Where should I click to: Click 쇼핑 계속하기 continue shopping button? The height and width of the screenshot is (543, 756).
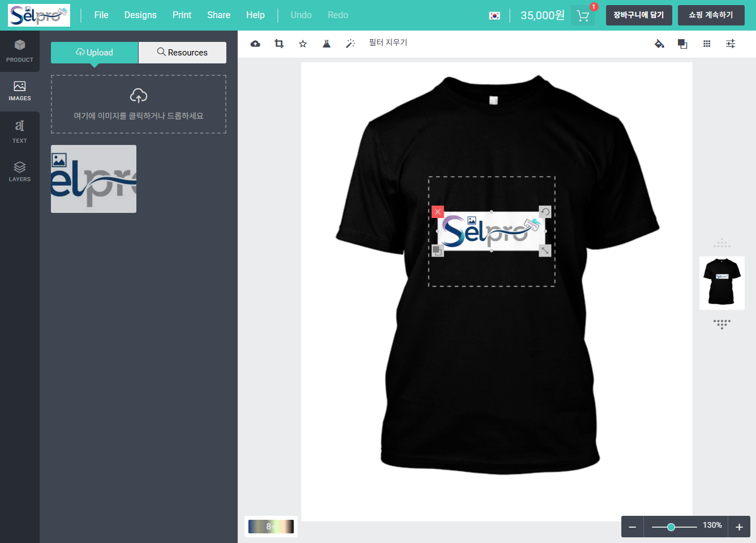(x=711, y=15)
